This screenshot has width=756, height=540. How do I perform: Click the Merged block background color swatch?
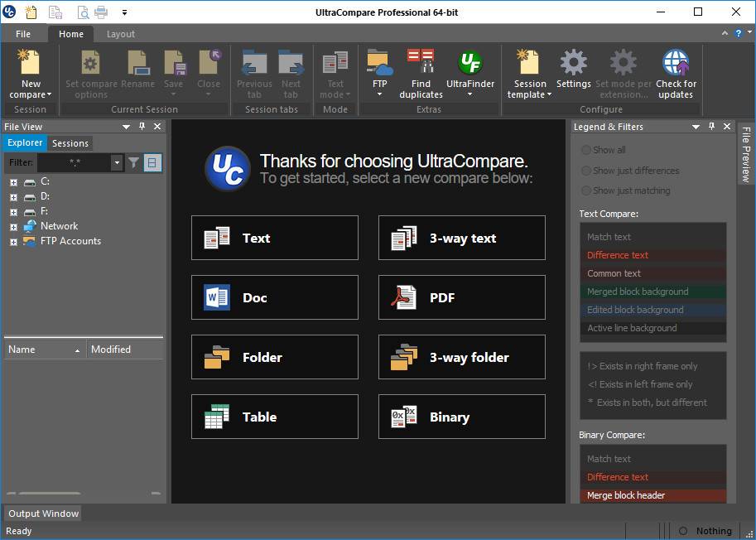point(652,292)
